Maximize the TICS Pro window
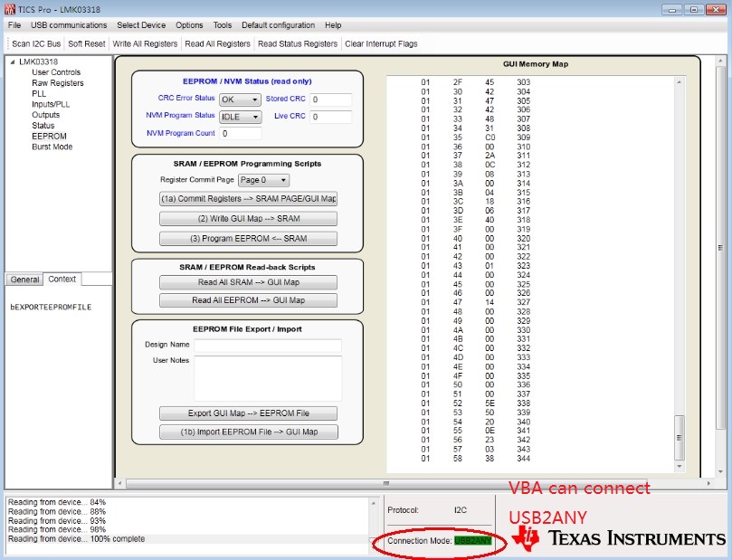 point(694,9)
